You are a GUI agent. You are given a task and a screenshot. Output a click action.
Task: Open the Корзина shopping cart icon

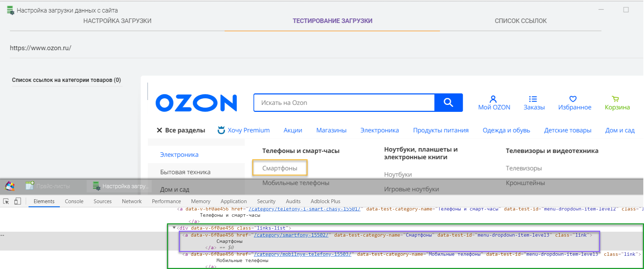coord(615,99)
